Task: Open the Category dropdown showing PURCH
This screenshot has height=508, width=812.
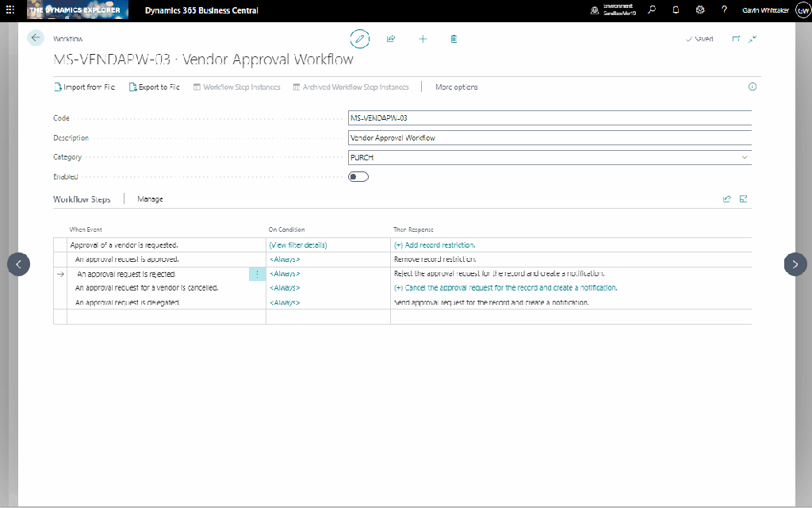Action: coord(745,156)
